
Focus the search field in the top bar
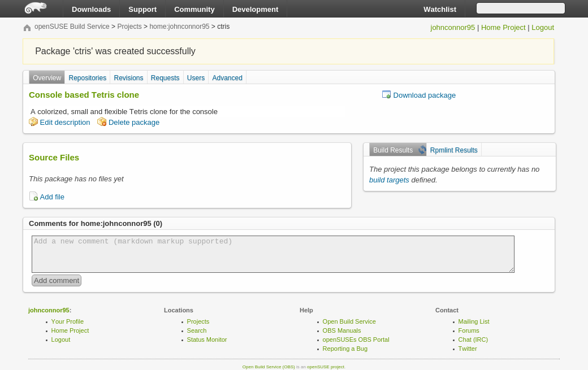coord(521,8)
